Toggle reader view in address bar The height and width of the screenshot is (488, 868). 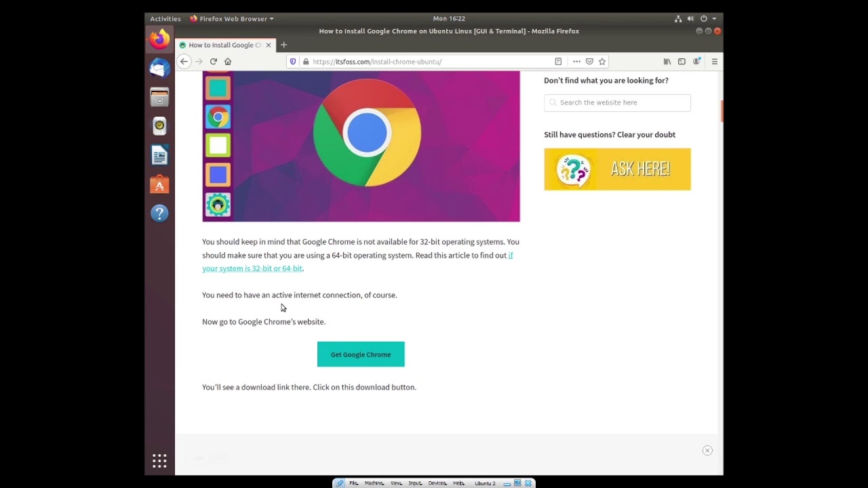coord(558,62)
